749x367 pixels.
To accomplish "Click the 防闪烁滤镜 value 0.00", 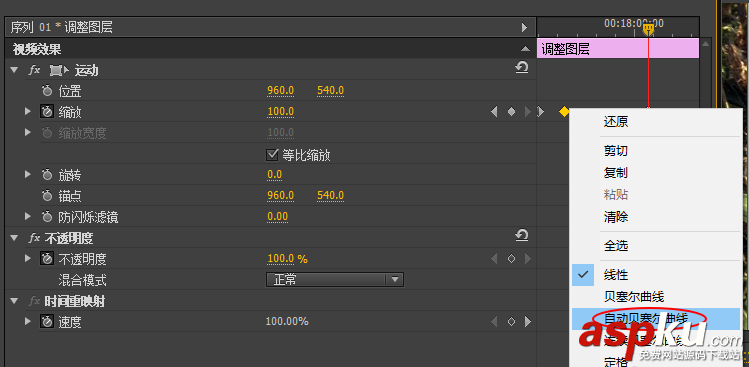I will point(278,217).
